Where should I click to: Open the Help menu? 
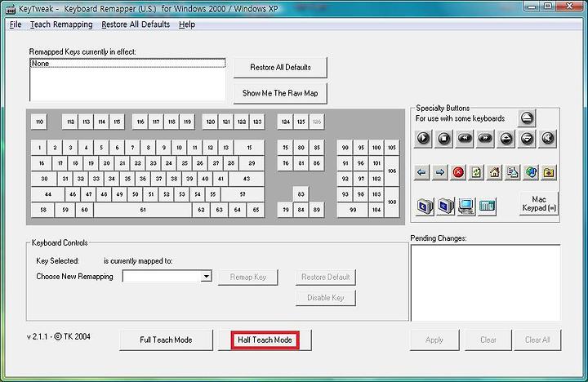pyautogui.click(x=187, y=24)
